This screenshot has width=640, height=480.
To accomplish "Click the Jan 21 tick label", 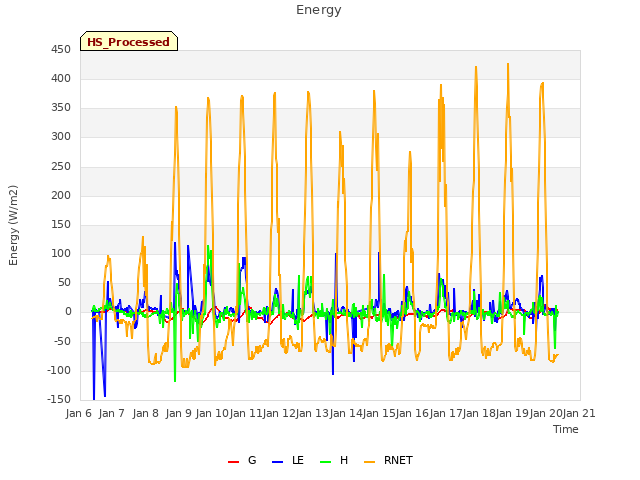I will (x=579, y=413).
